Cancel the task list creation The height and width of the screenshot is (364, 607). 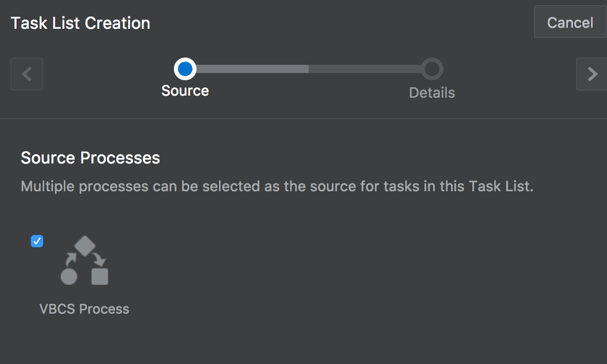[x=570, y=22]
